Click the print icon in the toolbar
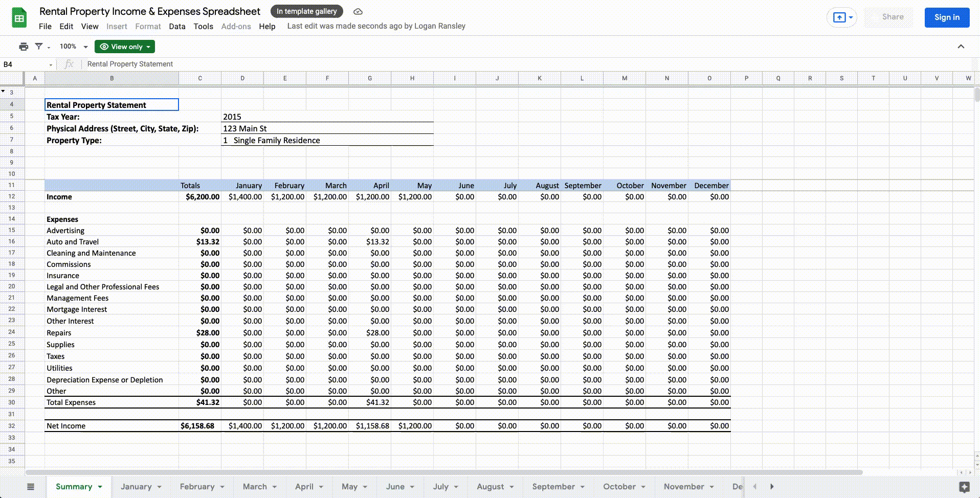The image size is (980, 498). (24, 47)
